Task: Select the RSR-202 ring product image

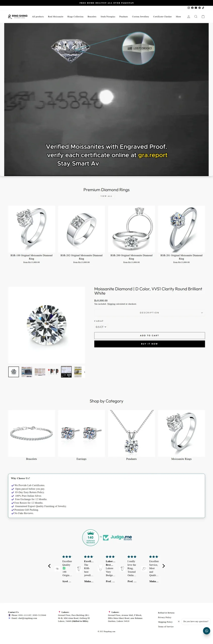Action: (x=81, y=229)
